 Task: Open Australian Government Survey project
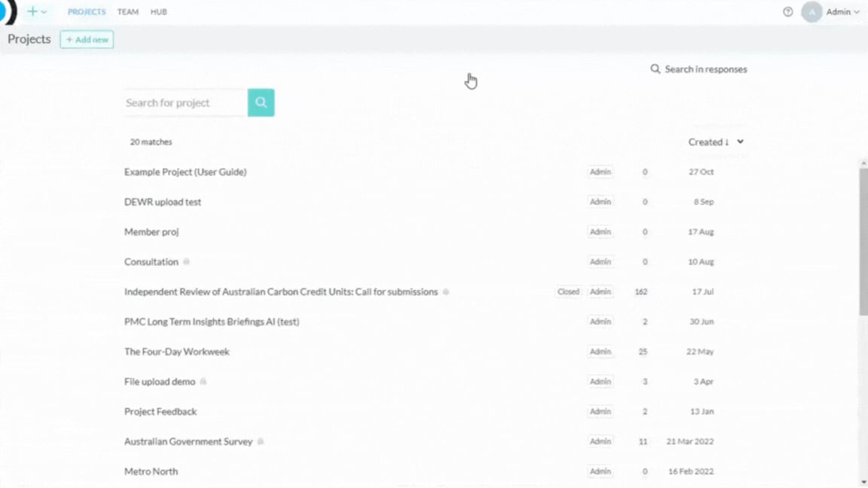(x=188, y=441)
